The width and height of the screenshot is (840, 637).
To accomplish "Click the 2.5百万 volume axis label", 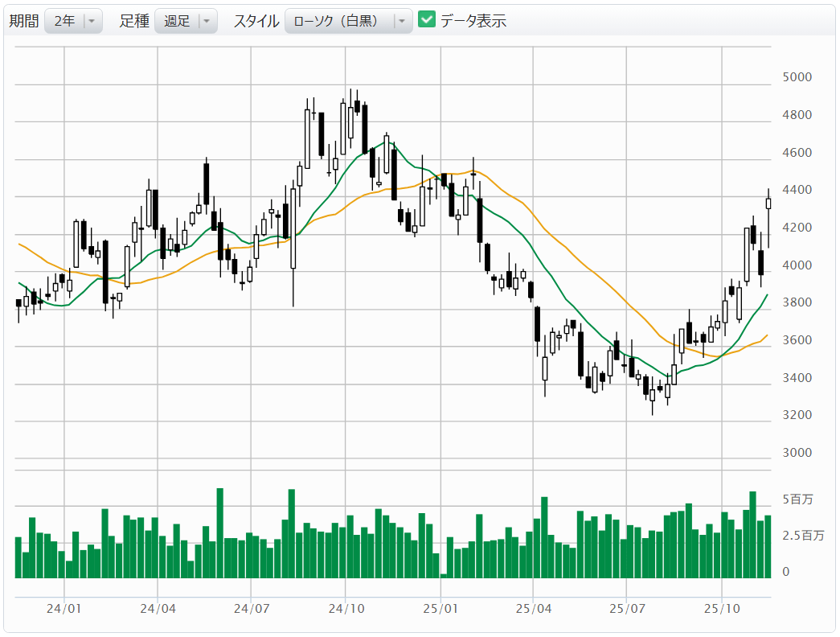I will pyautogui.click(x=802, y=536).
